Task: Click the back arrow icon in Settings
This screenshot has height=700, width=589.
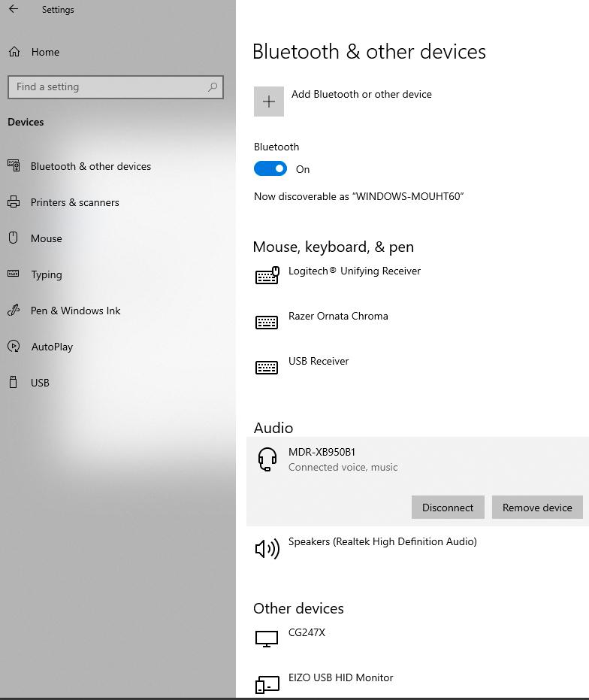Action: coord(14,9)
